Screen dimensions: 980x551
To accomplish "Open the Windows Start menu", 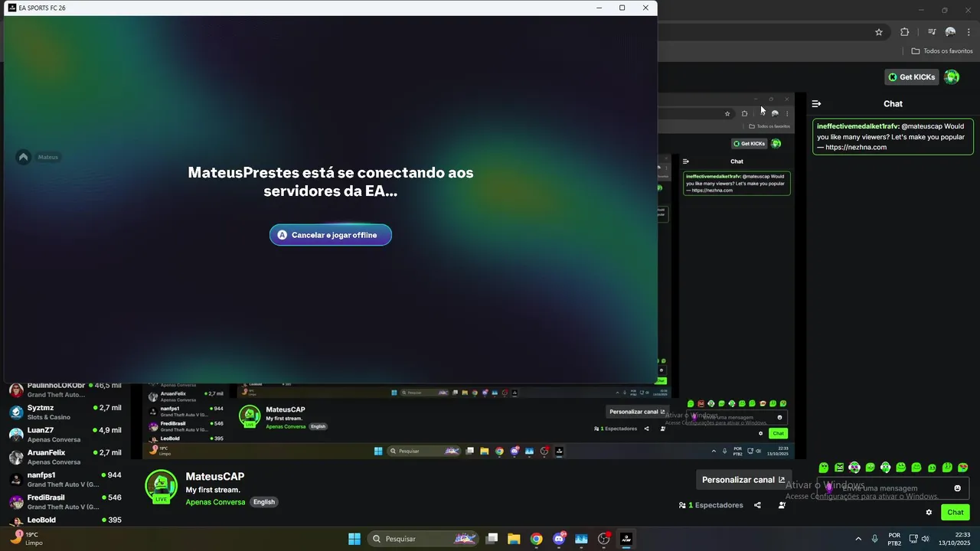I will point(354,539).
